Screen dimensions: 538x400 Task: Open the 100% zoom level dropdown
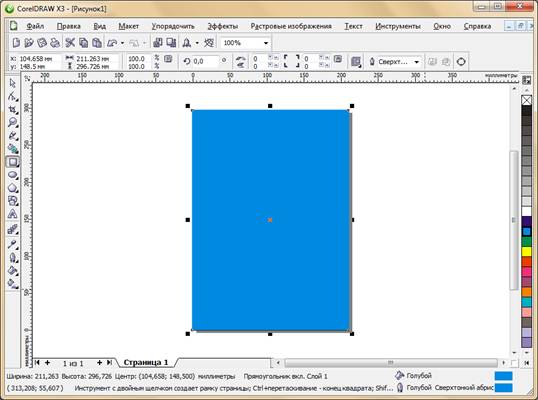click(x=266, y=43)
